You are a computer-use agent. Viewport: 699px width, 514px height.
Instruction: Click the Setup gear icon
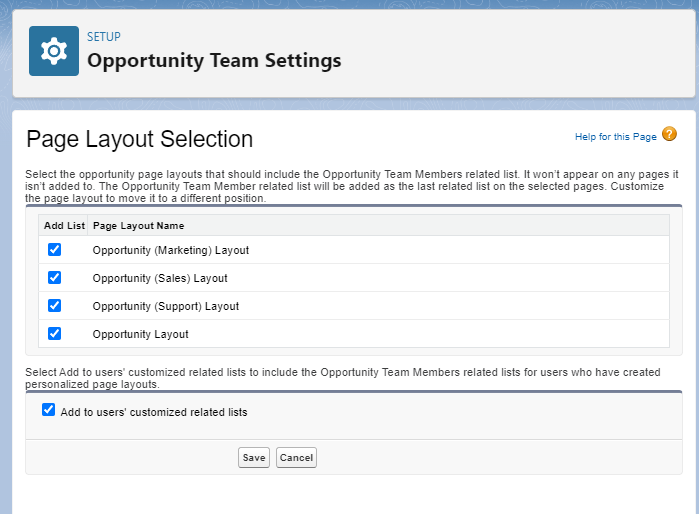coord(53,51)
